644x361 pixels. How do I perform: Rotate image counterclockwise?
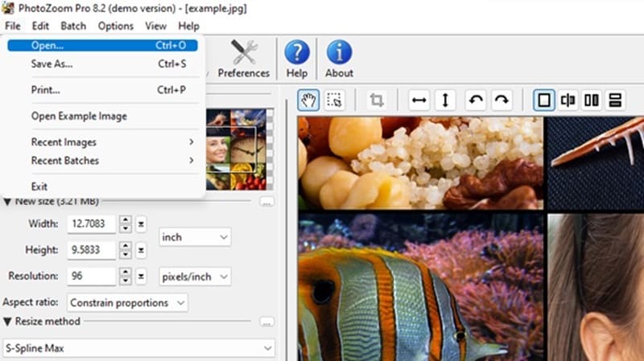point(476,100)
